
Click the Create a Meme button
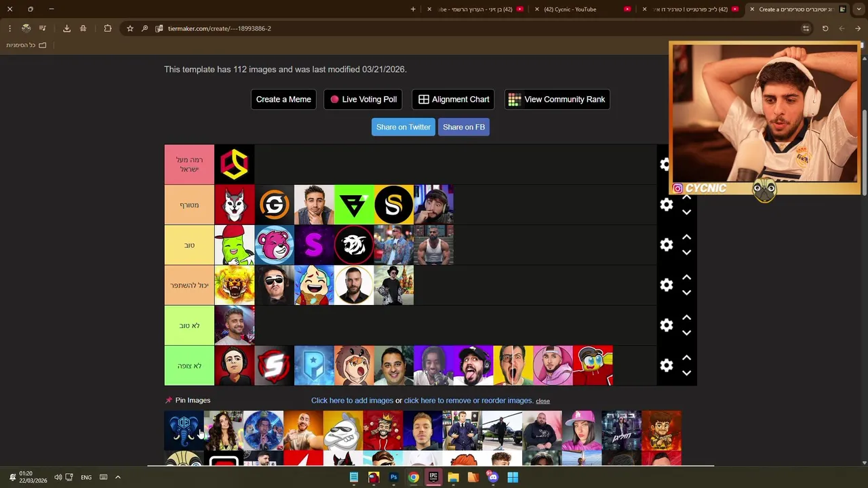(x=283, y=99)
